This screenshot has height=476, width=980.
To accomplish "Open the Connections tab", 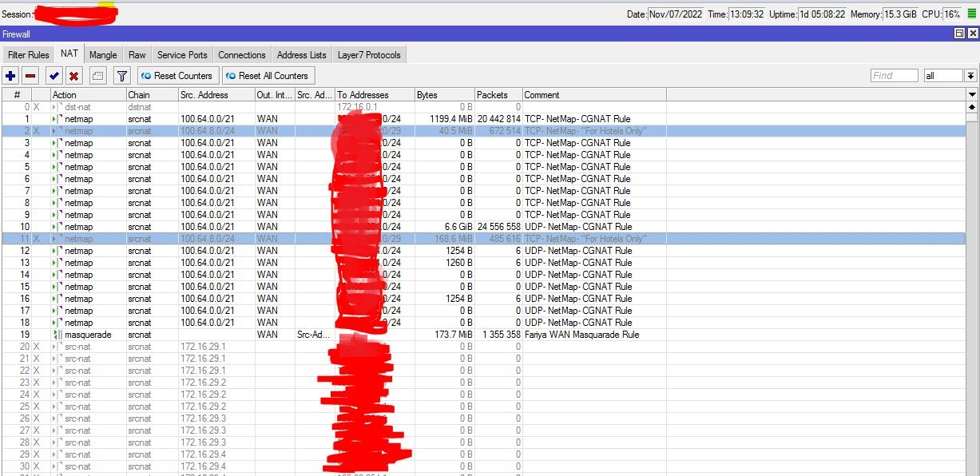I will 241,54.
